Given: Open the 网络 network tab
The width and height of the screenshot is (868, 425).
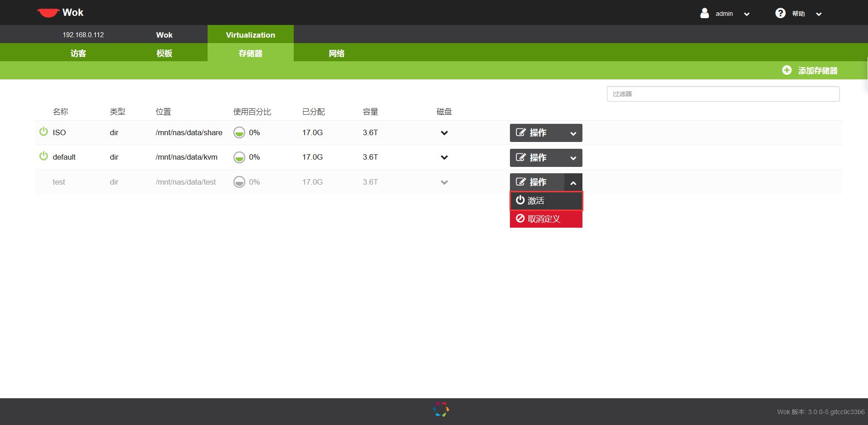Looking at the screenshot, I should [x=337, y=53].
